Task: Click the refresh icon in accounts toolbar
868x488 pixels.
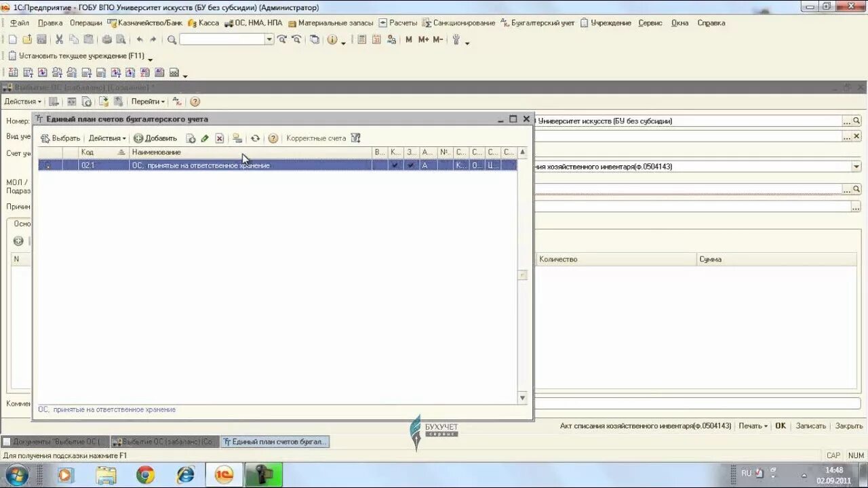Action: (255, 138)
